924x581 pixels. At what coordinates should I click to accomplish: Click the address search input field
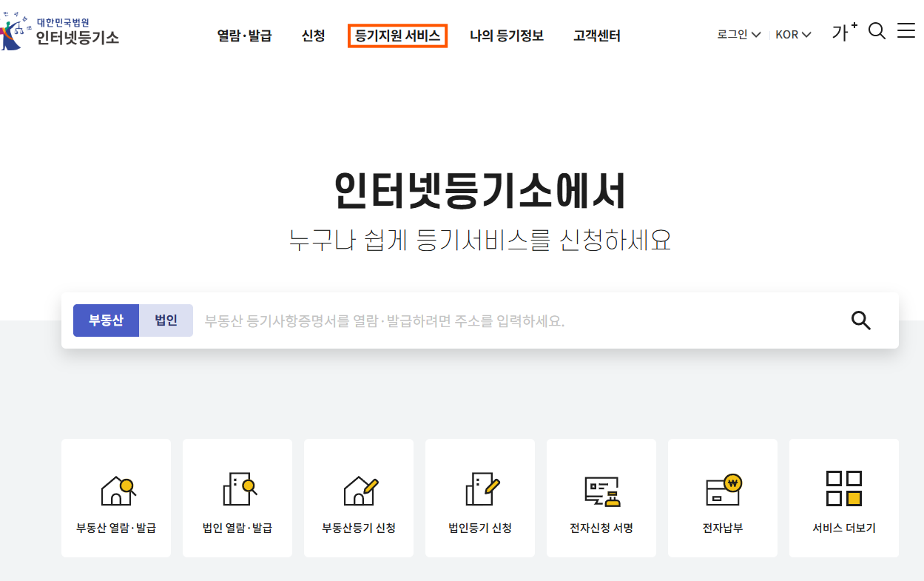(x=518, y=321)
